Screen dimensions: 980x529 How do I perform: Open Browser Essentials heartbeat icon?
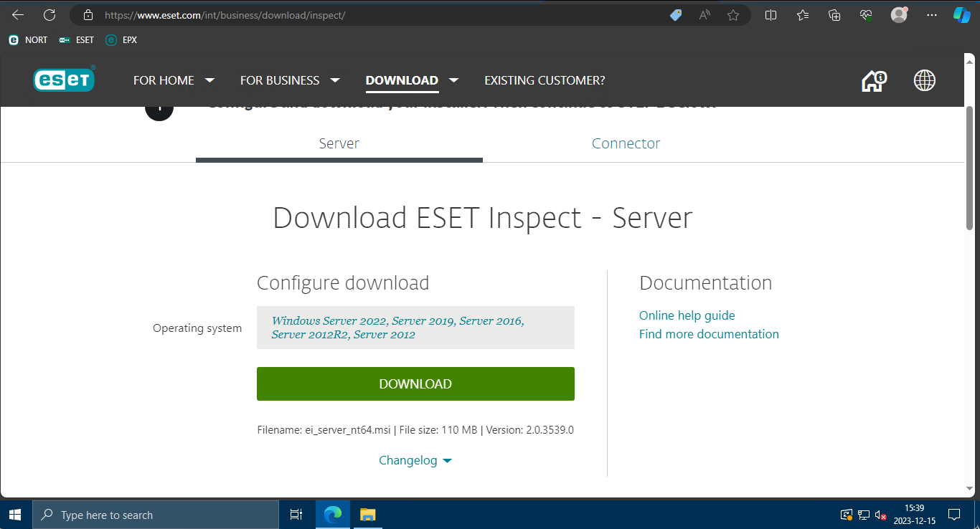866,15
